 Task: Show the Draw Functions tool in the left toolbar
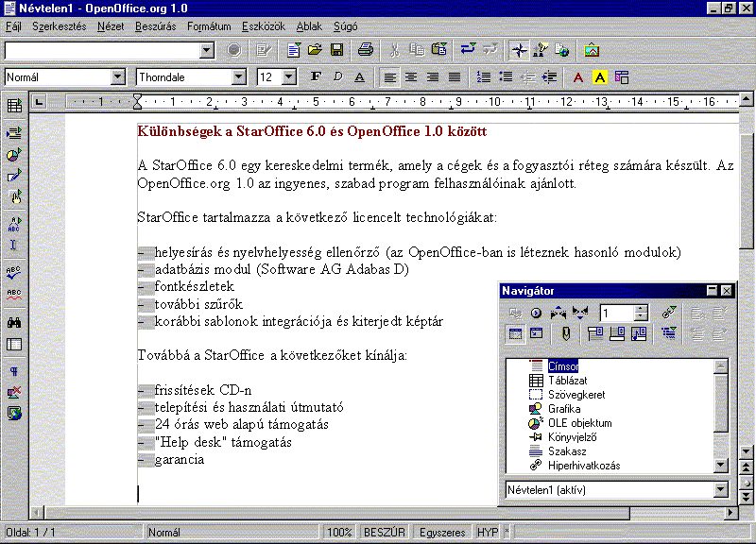pos(14,176)
